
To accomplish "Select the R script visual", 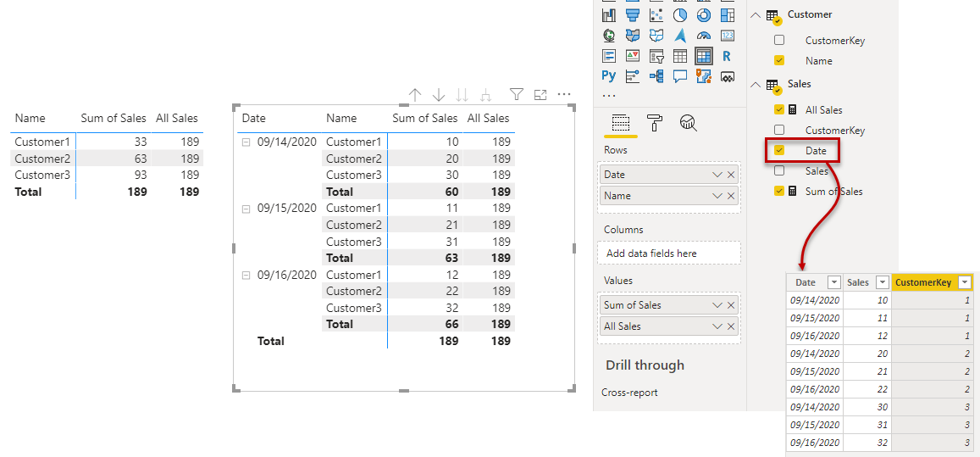I will pos(727,56).
